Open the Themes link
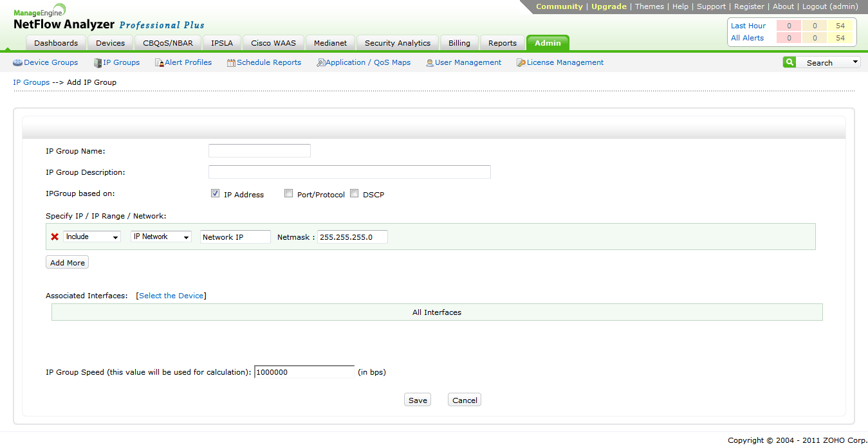 [649, 6]
